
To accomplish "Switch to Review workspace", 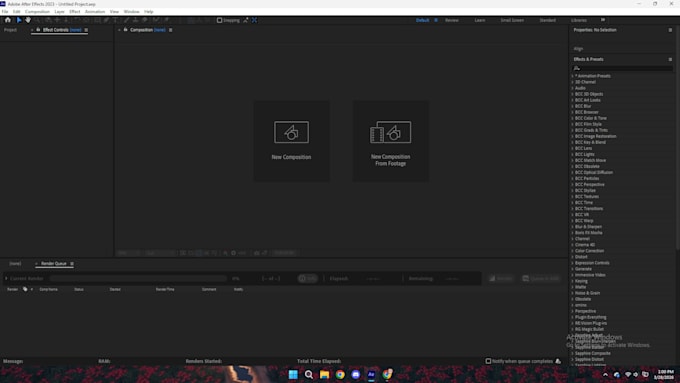I will [451, 20].
